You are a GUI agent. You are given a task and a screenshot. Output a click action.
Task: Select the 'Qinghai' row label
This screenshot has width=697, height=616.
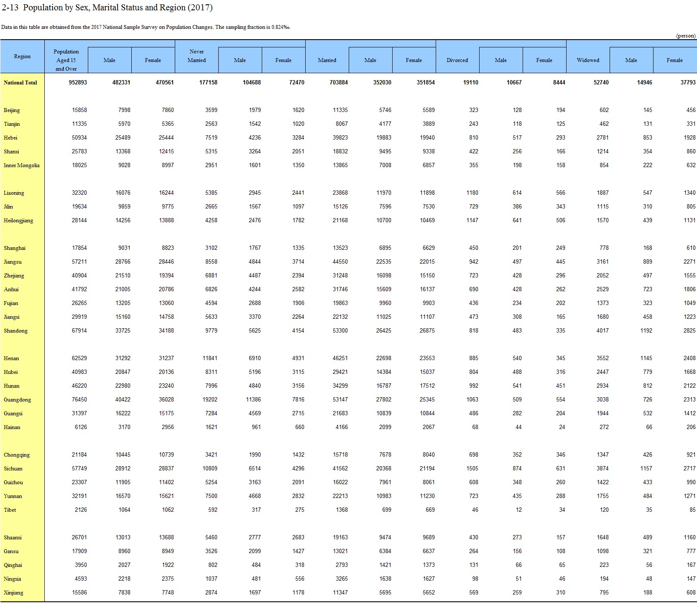point(13,565)
